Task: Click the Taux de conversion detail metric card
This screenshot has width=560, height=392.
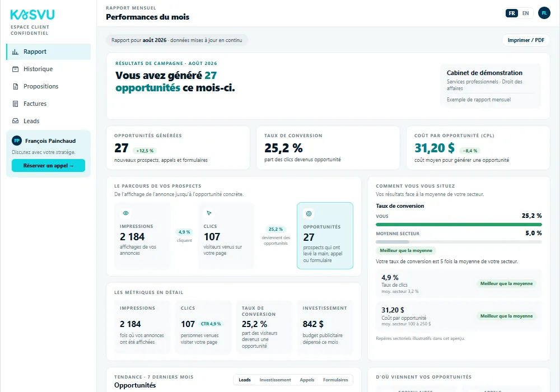Action: coord(264,326)
